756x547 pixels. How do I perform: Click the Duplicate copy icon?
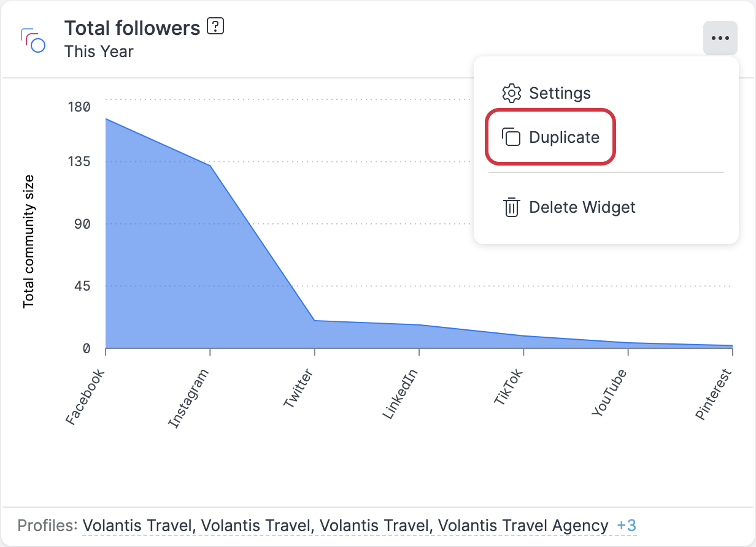[x=511, y=137]
